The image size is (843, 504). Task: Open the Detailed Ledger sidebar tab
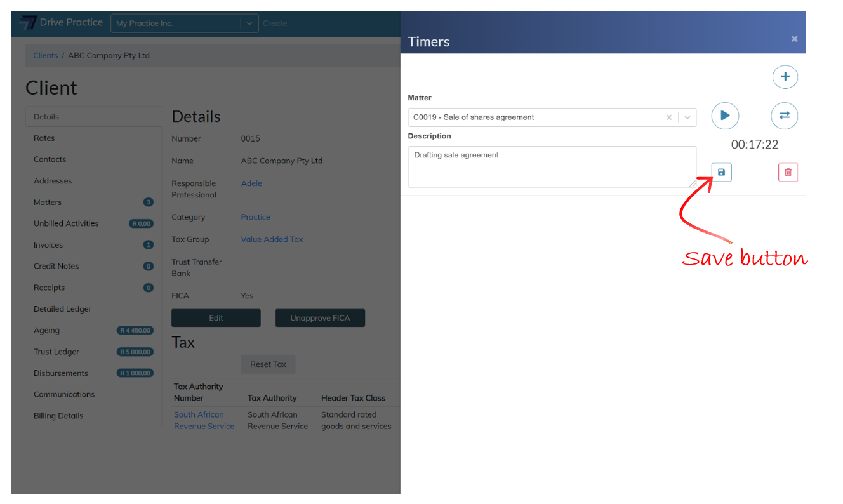pos(93,309)
